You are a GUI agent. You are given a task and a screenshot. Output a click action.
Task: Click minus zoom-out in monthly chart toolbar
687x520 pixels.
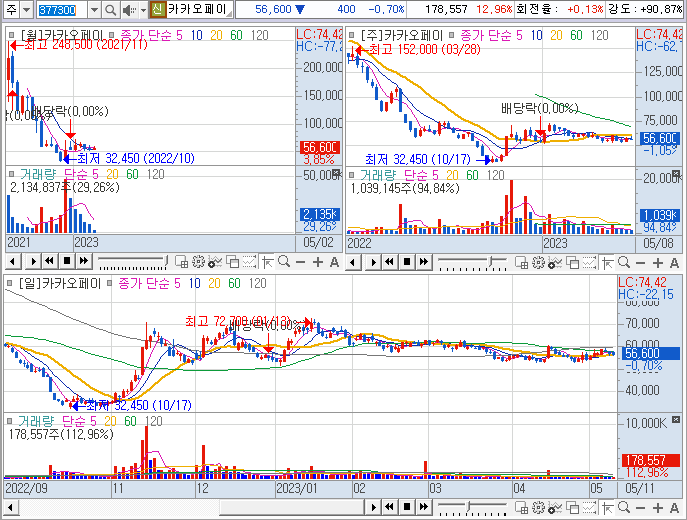pos(301,262)
